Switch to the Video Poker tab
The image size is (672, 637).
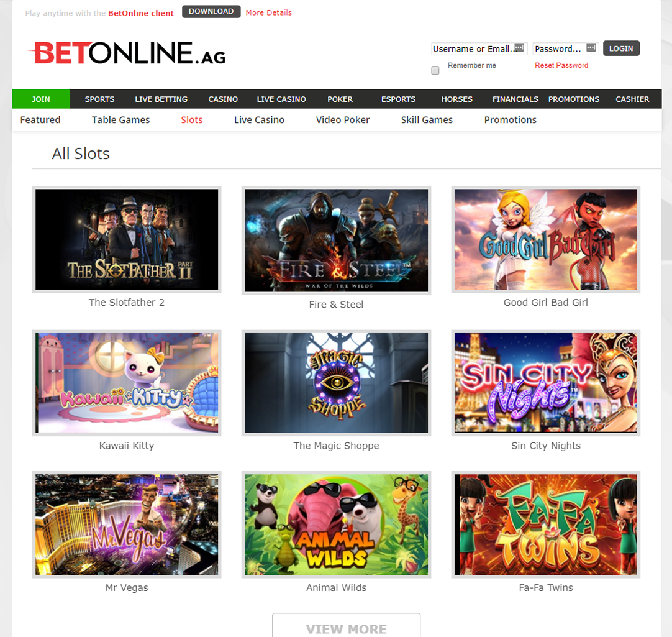click(343, 120)
